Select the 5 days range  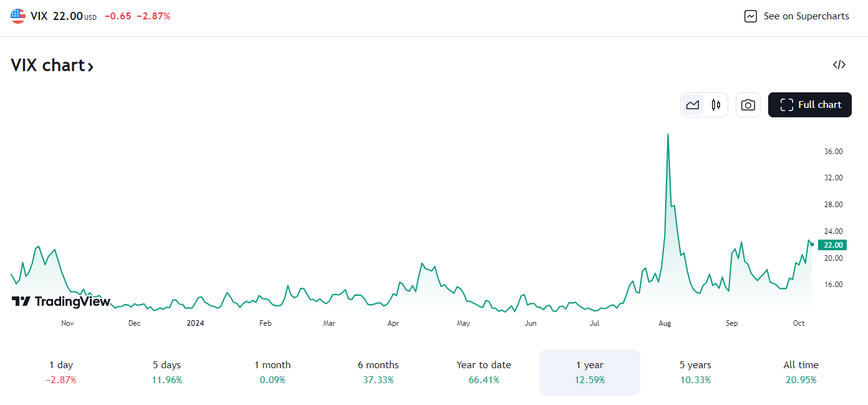(166, 371)
